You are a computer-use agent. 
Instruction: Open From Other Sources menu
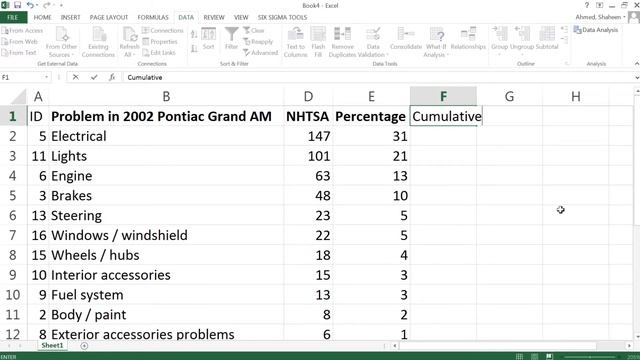click(x=62, y=42)
